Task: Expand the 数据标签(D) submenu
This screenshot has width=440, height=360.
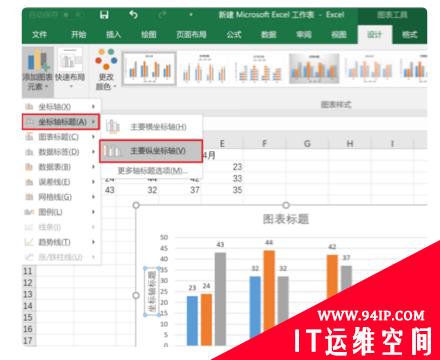Action: (x=61, y=152)
